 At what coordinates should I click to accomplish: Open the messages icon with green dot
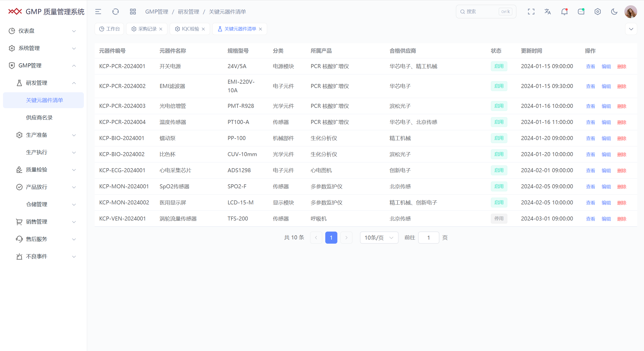pyautogui.click(x=581, y=12)
